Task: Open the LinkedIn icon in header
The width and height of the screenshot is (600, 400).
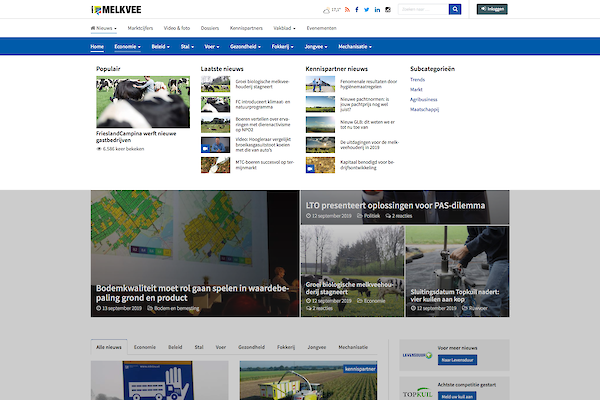Action: click(378, 9)
